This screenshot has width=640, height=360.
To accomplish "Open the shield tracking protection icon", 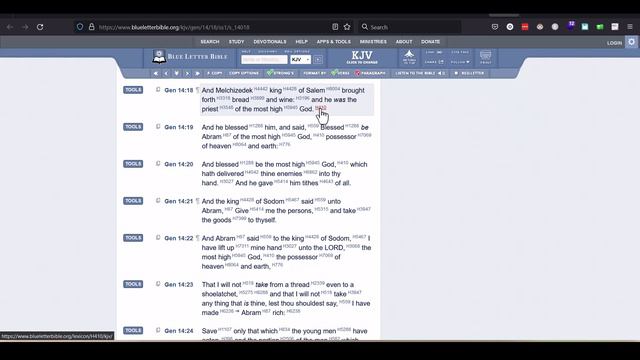I will pyautogui.click(x=80, y=27).
